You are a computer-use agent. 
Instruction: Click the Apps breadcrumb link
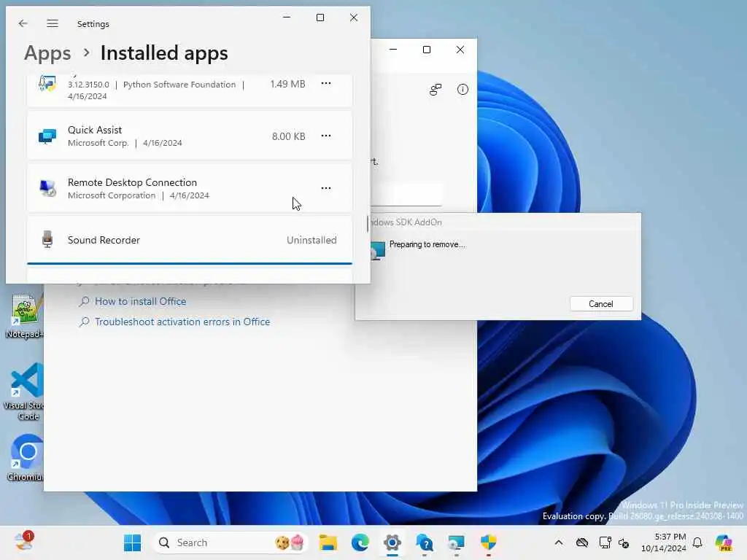pyautogui.click(x=47, y=52)
